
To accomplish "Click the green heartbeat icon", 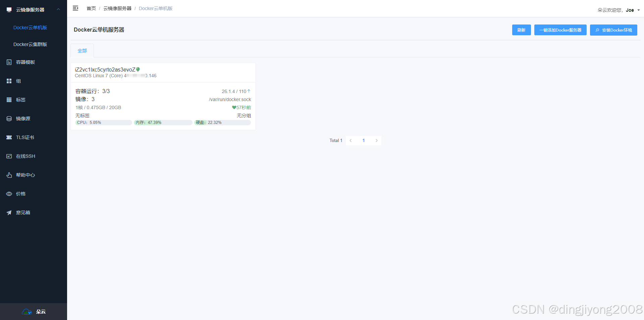I will [234, 107].
